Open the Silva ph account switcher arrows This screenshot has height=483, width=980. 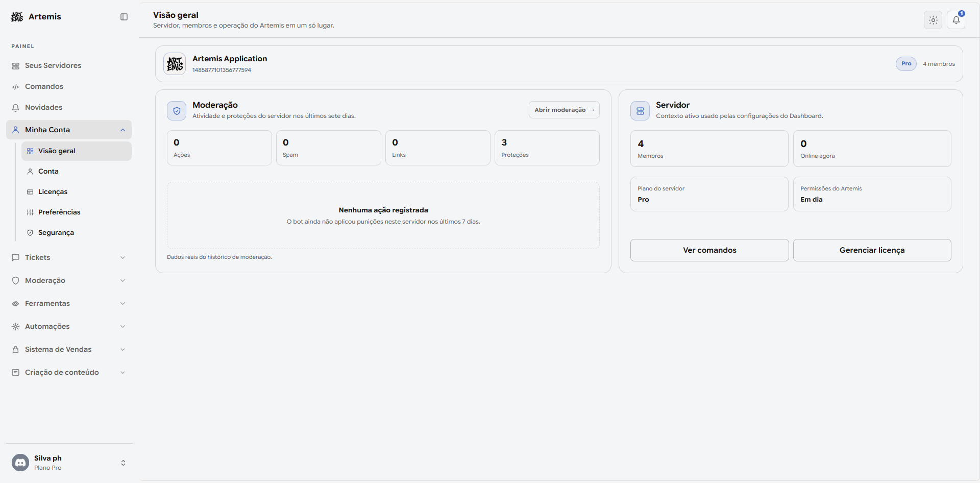coord(123,463)
